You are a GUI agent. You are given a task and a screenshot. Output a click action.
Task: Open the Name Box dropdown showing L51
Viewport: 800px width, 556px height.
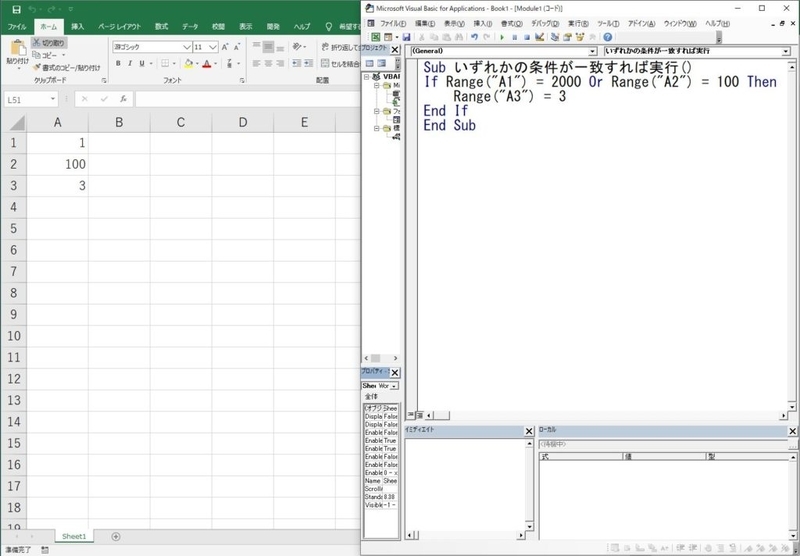coord(53,99)
